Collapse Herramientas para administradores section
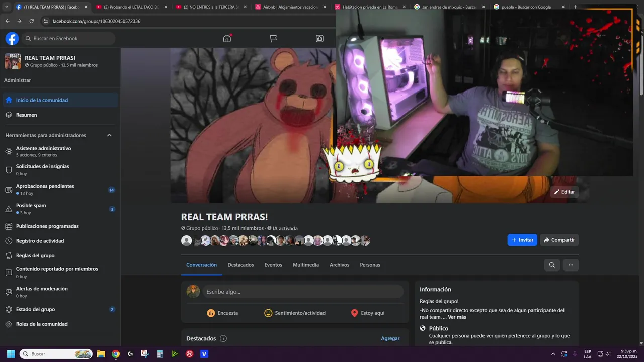 [109, 135]
